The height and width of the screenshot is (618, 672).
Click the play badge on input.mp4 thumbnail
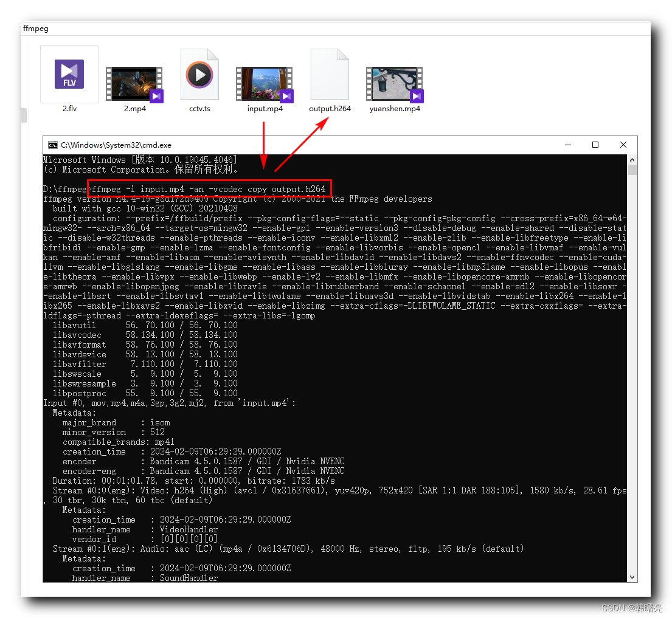point(286,95)
